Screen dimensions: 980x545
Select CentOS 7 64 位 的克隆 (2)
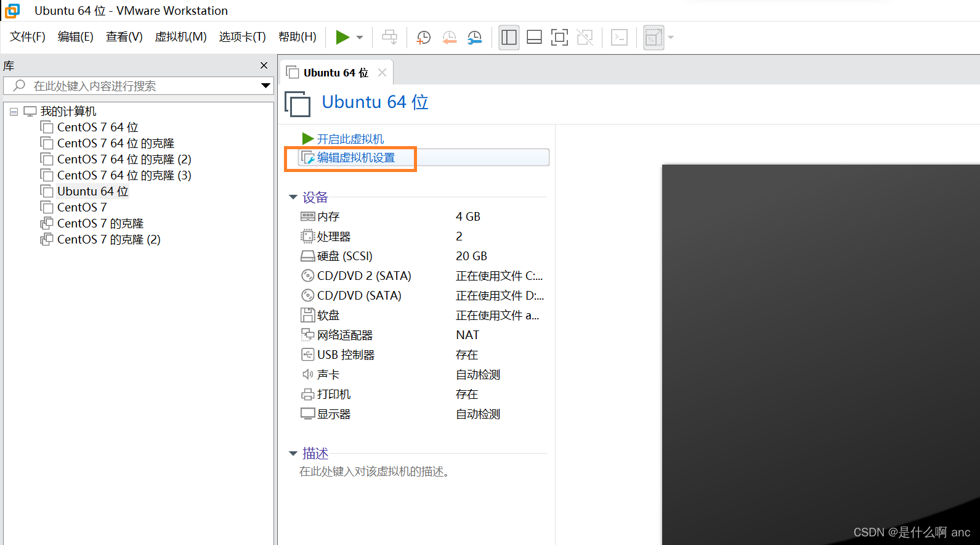[x=124, y=160]
